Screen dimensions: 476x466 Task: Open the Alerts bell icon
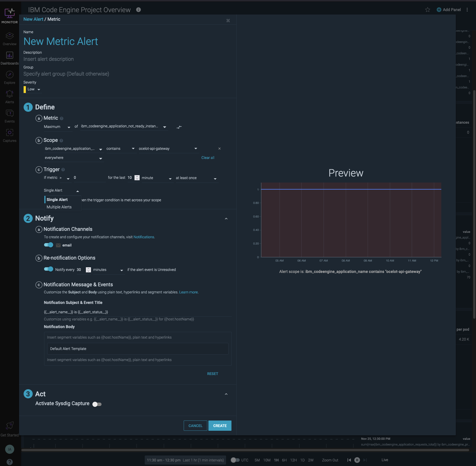(x=10, y=94)
